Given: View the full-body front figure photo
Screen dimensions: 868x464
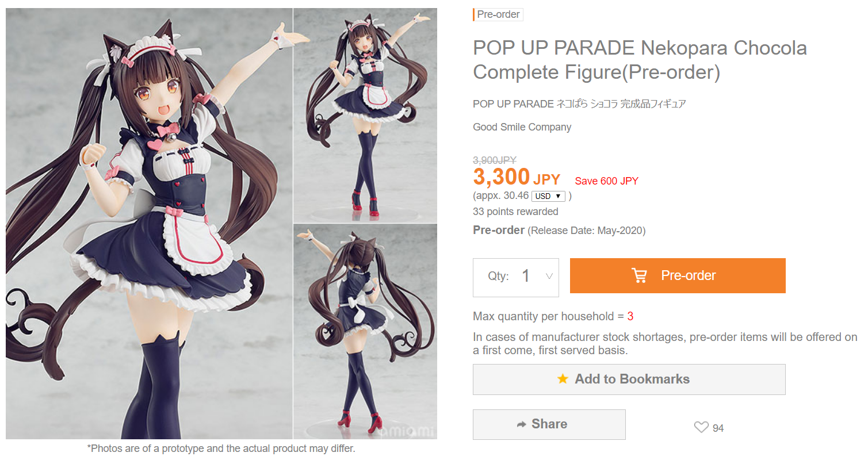Looking at the screenshot, I should point(365,115).
